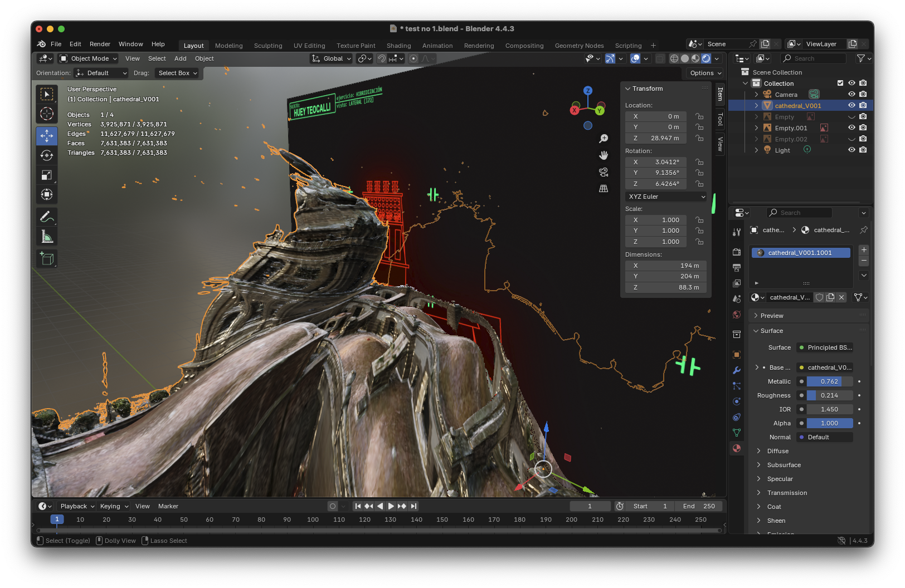Viewport: 905px width, 588px height.
Task: Uncheck the Collection exclude checkbox
Action: click(840, 83)
